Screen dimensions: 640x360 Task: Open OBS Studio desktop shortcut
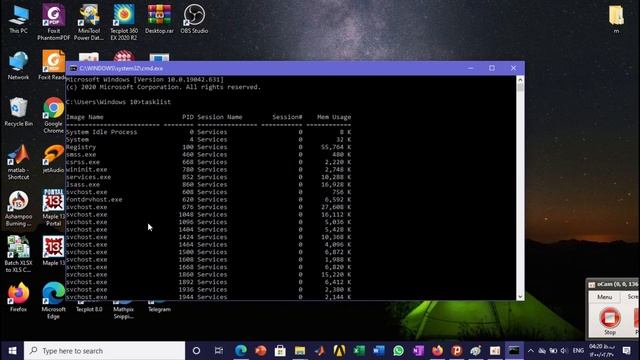point(194,20)
